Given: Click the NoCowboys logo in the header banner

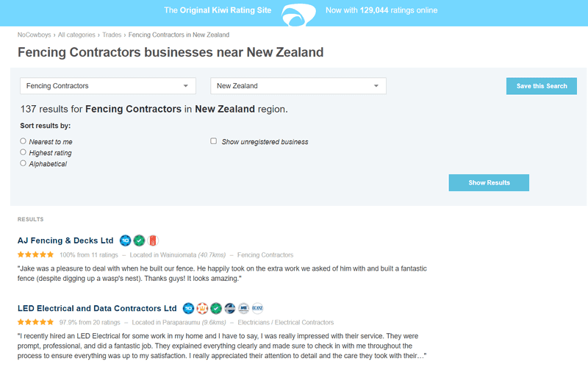Looking at the screenshot, I should click(x=298, y=15).
